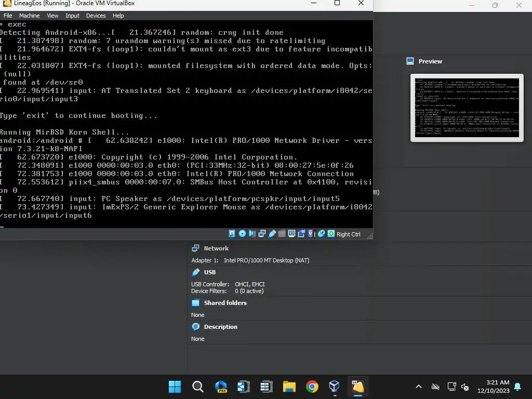Click the optical disk indicator in VM status bar
This screenshot has height=399, width=532.
242,234
